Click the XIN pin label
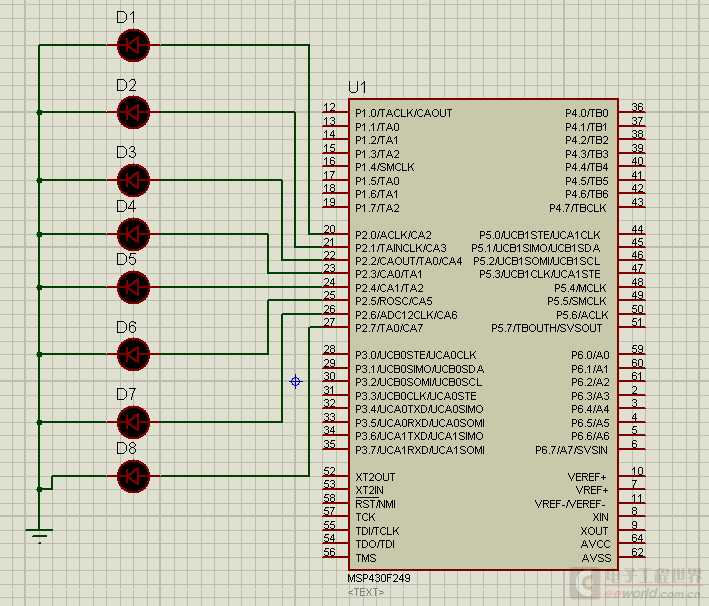The width and height of the screenshot is (709, 606). coord(600,517)
